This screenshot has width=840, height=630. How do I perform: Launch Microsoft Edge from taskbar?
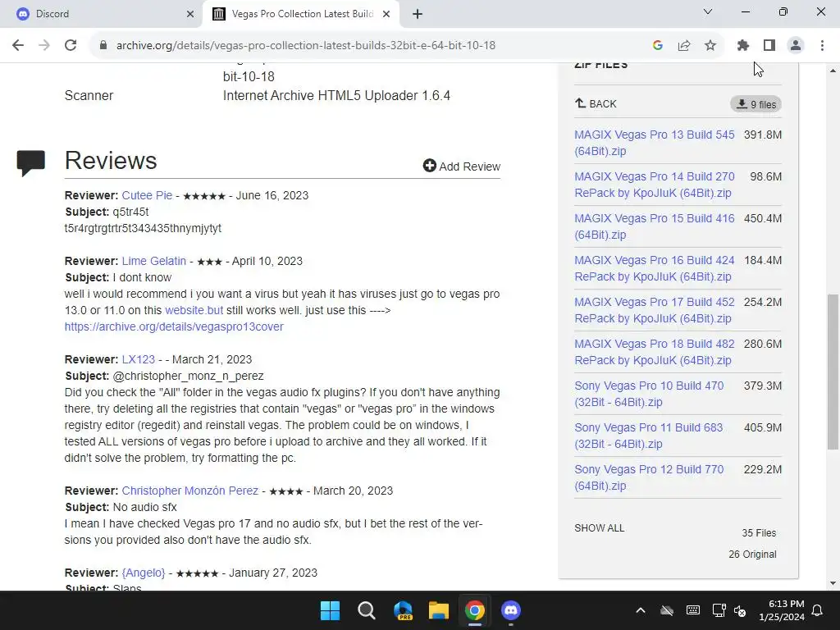pos(403,610)
